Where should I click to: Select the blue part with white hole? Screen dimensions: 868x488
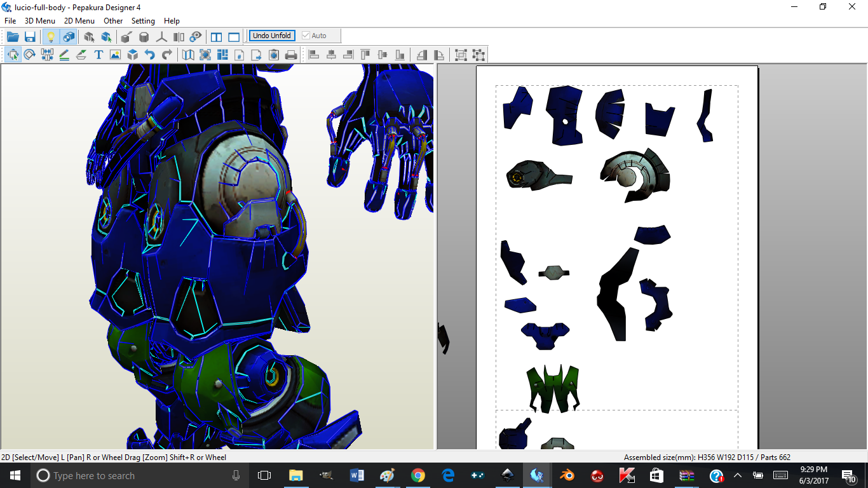tap(565, 115)
